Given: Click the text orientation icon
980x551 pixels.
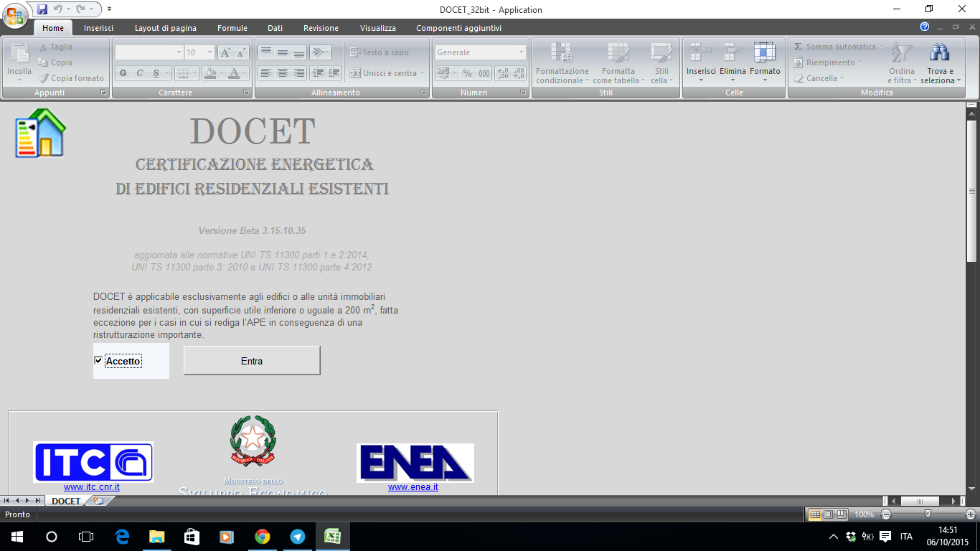Looking at the screenshot, I should click(x=318, y=52).
